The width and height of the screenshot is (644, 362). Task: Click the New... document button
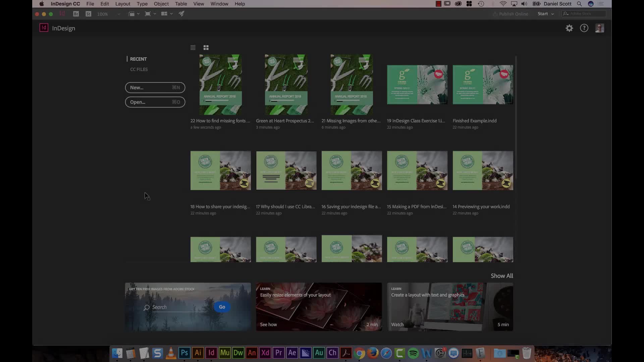pyautogui.click(x=155, y=87)
